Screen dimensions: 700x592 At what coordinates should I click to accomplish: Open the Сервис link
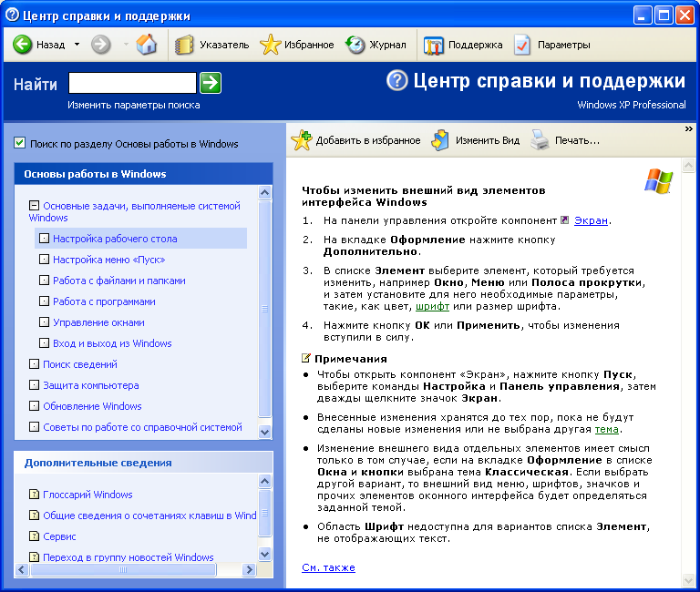[x=59, y=536]
